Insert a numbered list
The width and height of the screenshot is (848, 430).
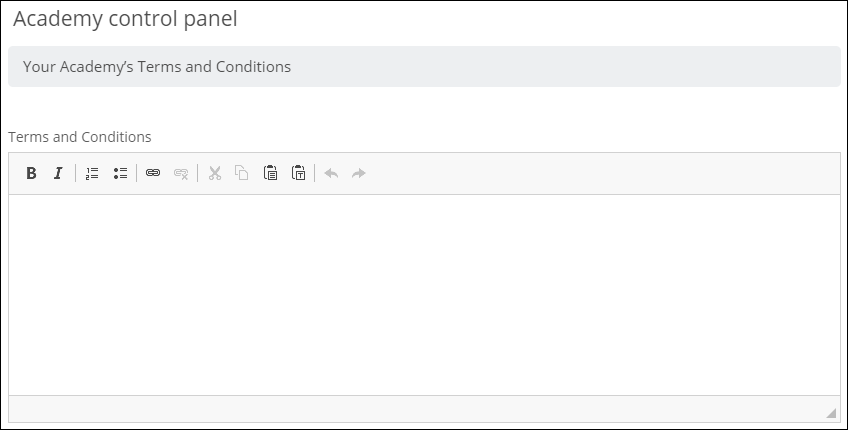pos(92,173)
